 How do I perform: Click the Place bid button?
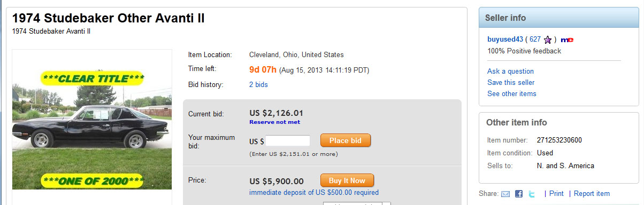(x=346, y=140)
